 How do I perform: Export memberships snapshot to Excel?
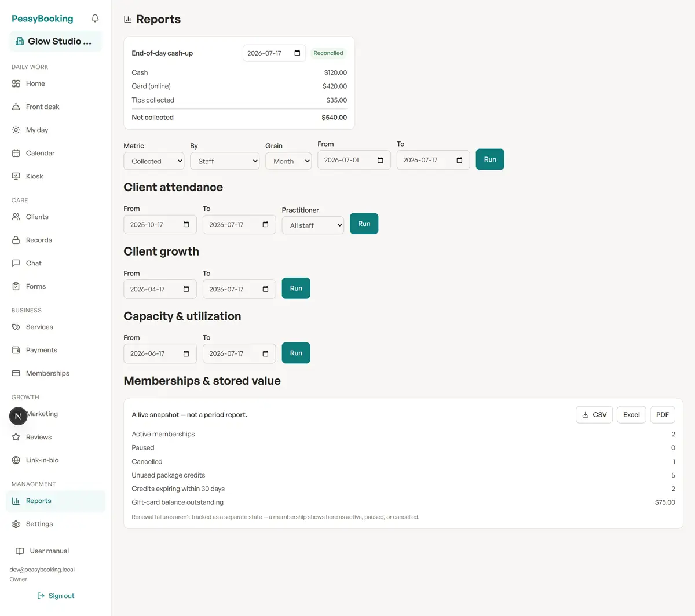pyautogui.click(x=631, y=415)
